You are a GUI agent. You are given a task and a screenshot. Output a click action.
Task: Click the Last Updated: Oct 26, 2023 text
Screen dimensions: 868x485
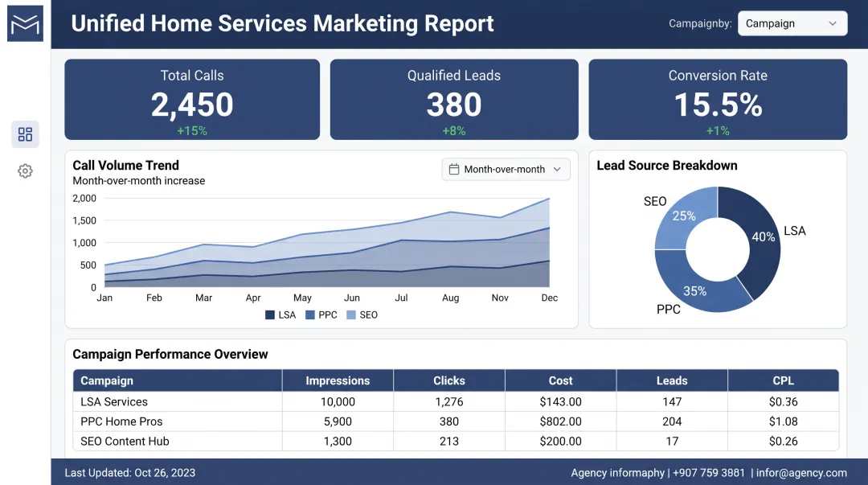[130, 473]
